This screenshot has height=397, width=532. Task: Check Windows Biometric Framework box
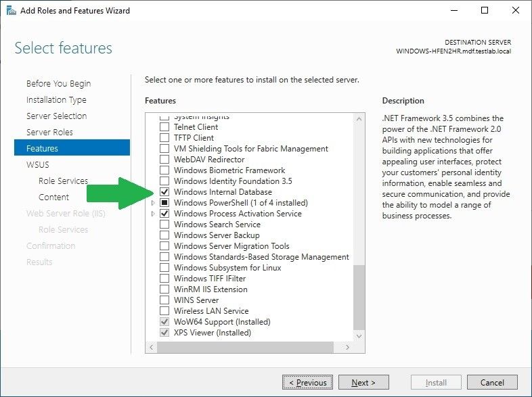click(164, 170)
